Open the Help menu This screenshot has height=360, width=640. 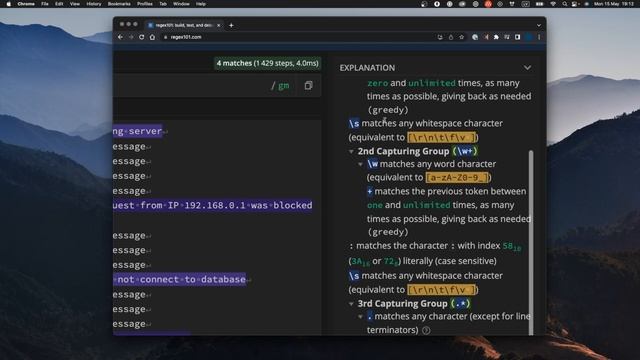tap(201, 4)
